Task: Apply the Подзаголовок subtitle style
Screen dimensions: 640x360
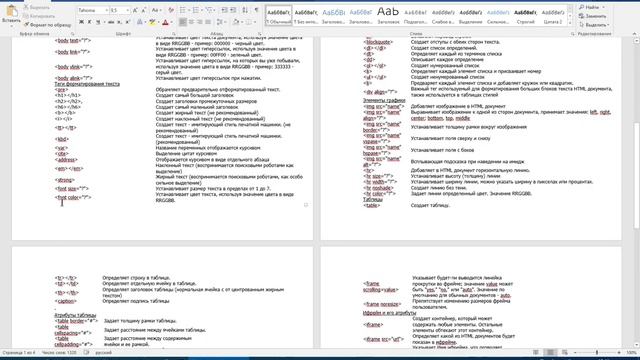Action: [x=416, y=16]
